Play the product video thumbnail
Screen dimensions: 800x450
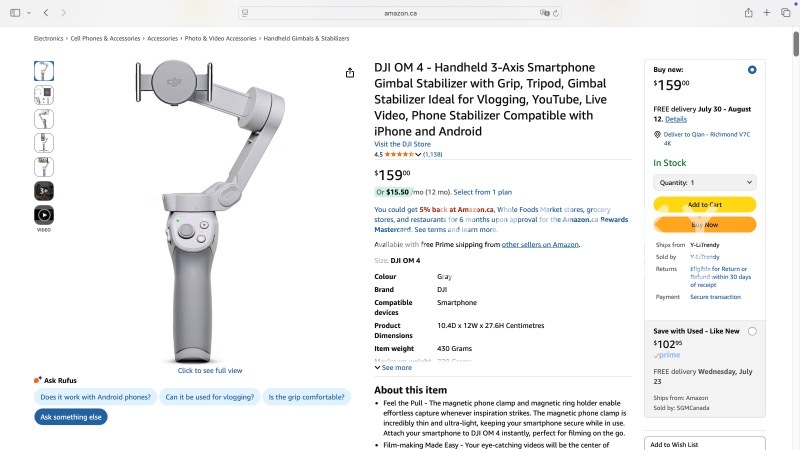pyautogui.click(x=44, y=215)
